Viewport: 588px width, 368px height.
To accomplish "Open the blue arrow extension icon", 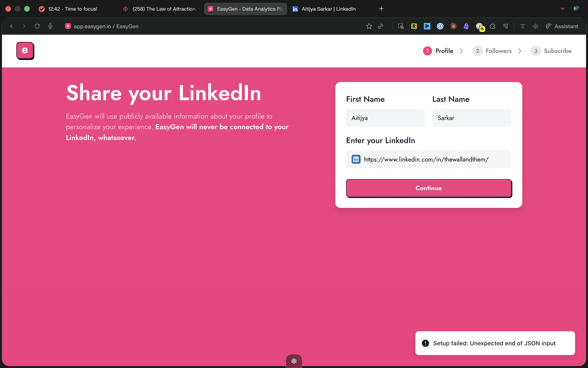I will [427, 26].
